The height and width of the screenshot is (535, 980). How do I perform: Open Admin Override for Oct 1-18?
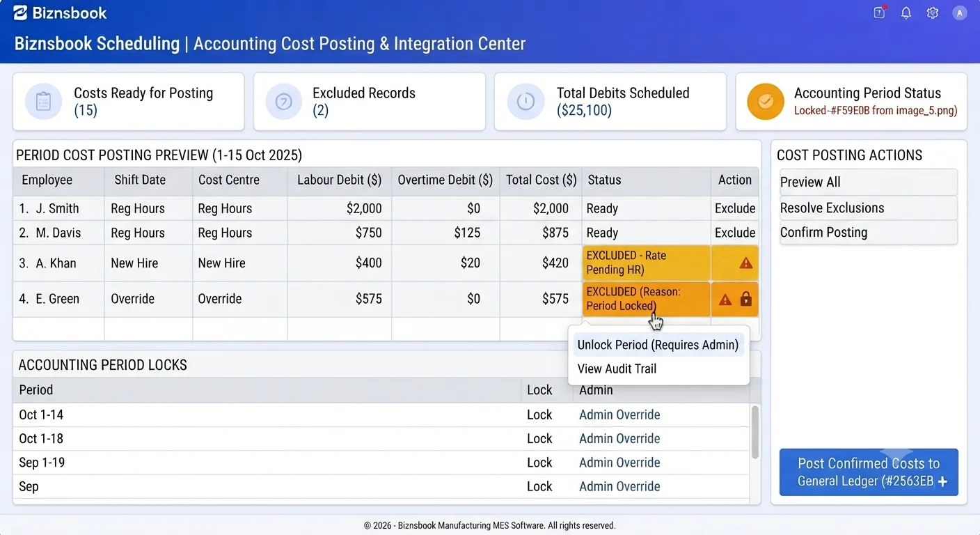click(619, 438)
